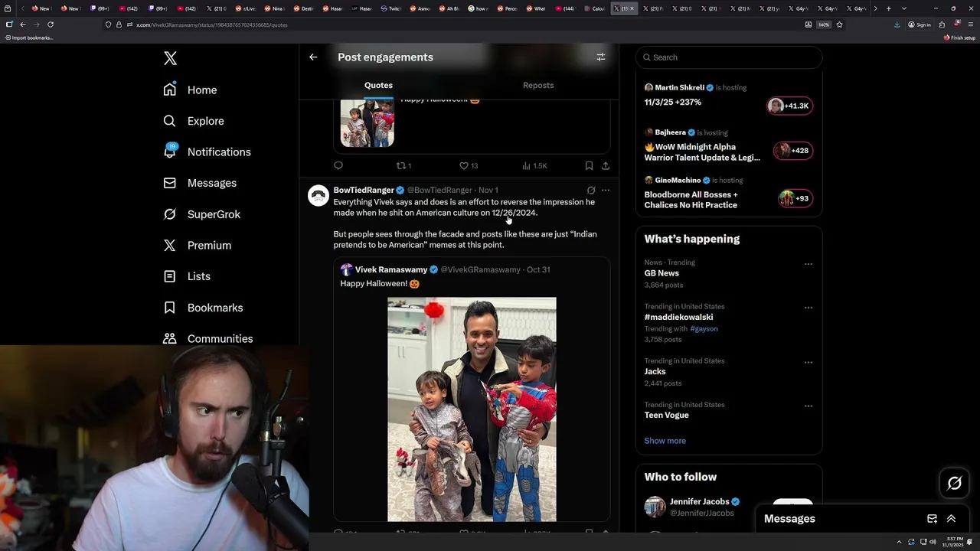The width and height of the screenshot is (980, 551).
Task: Open a new browser tab
Action: tap(888, 8)
